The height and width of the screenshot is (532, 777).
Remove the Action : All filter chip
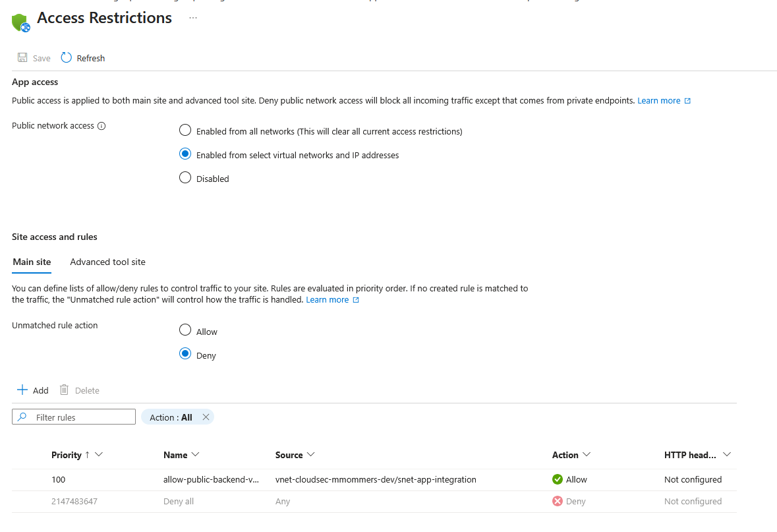tap(206, 417)
